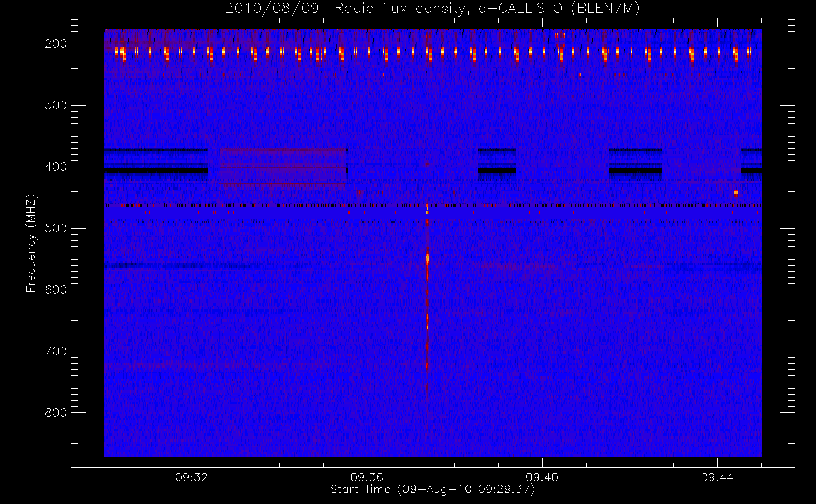
Task: Click the 200 frequency tick label
Action: [x=56, y=44]
